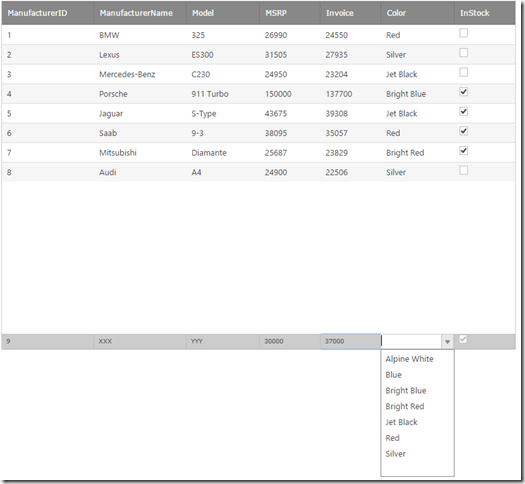Click the 911 Turbo model cell
This screenshot has width=525, height=484.
pyautogui.click(x=223, y=94)
